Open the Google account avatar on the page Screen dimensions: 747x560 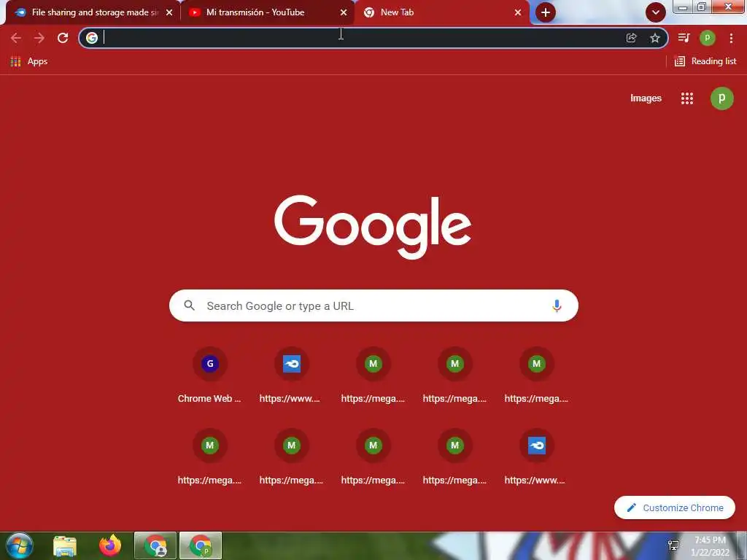pos(721,98)
